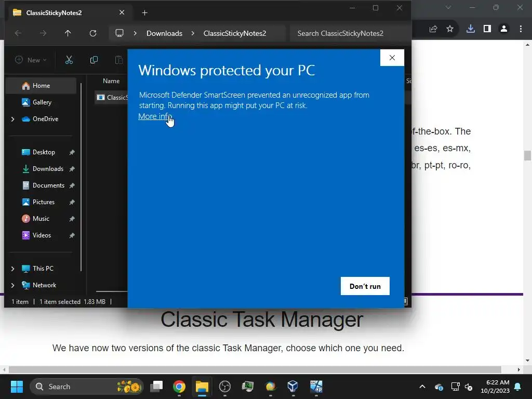Screen dimensions: 532x399
Task: Unpin Downloads using its pin icon
Action: pyautogui.click(x=72, y=169)
